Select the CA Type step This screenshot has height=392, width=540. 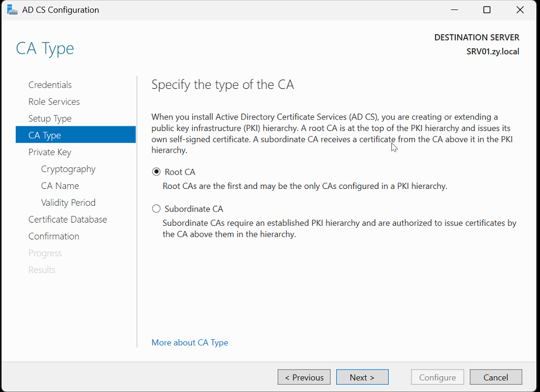(x=76, y=135)
